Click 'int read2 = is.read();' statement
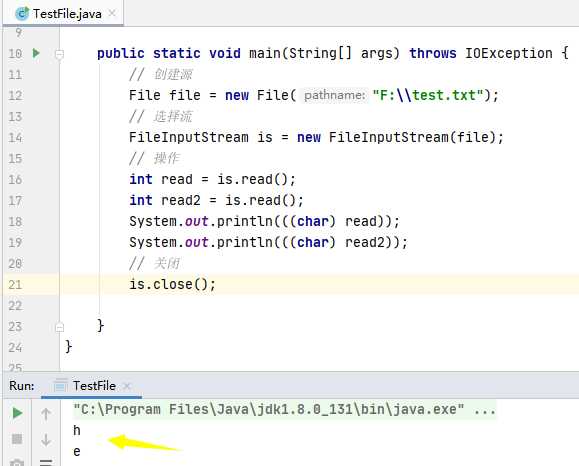579x466 pixels. click(216, 200)
